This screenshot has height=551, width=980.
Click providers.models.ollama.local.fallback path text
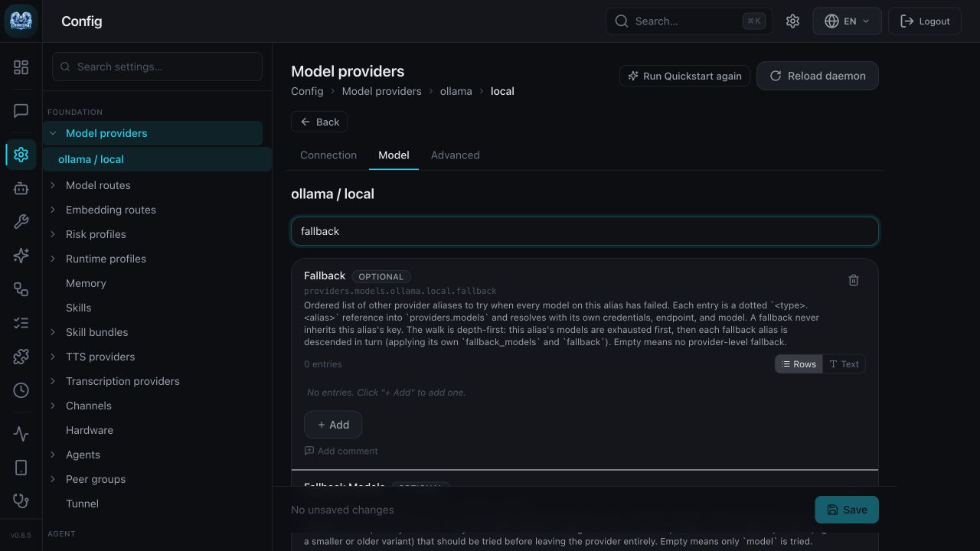tap(400, 291)
